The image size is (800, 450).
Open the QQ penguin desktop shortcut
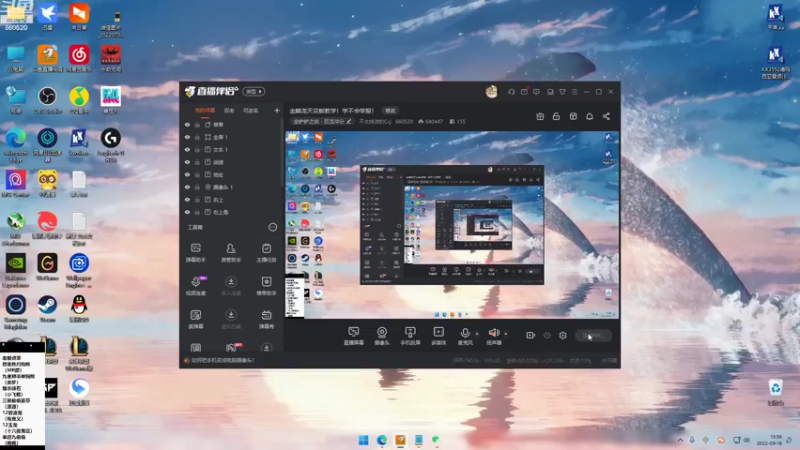(79, 308)
